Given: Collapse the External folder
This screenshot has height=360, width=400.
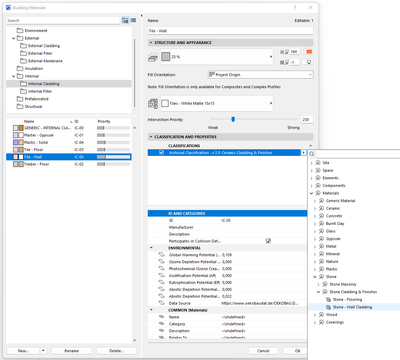Looking at the screenshot, I should click(x=14, y=38).
